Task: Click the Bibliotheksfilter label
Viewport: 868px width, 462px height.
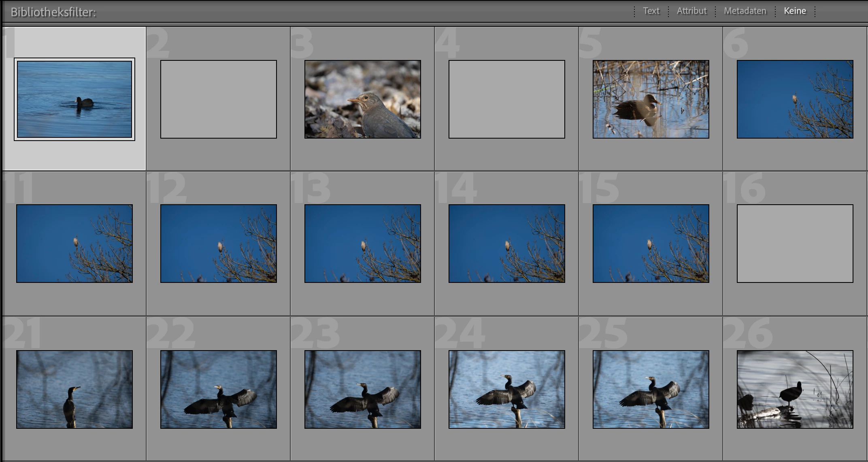Action: tap(53, 12)
